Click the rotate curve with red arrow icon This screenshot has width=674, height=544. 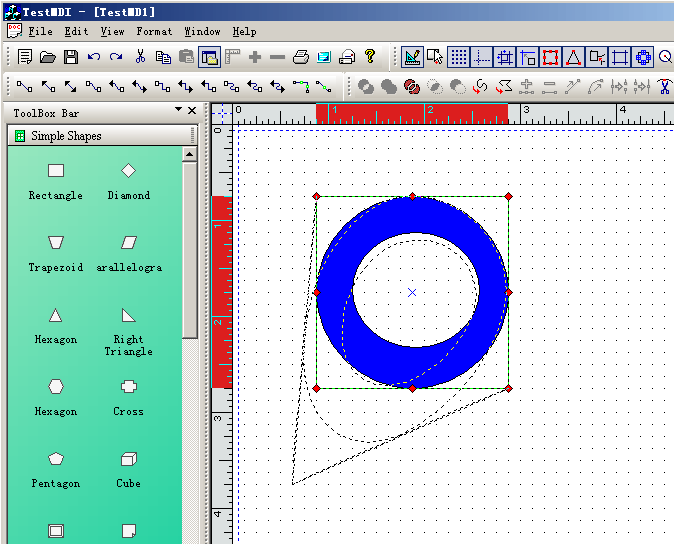(481, 86)
